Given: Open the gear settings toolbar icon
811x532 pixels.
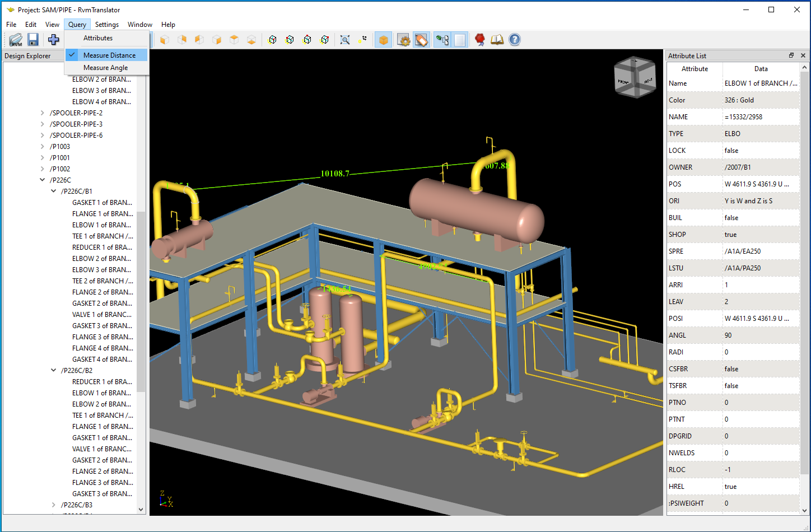Looking at the screenshot, I should click(403, 40).
